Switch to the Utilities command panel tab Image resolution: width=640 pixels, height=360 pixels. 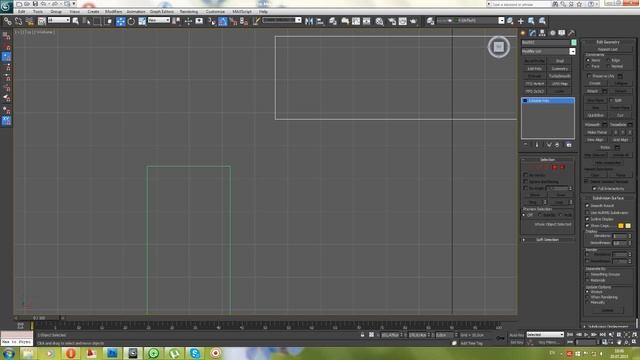(571, 33)
